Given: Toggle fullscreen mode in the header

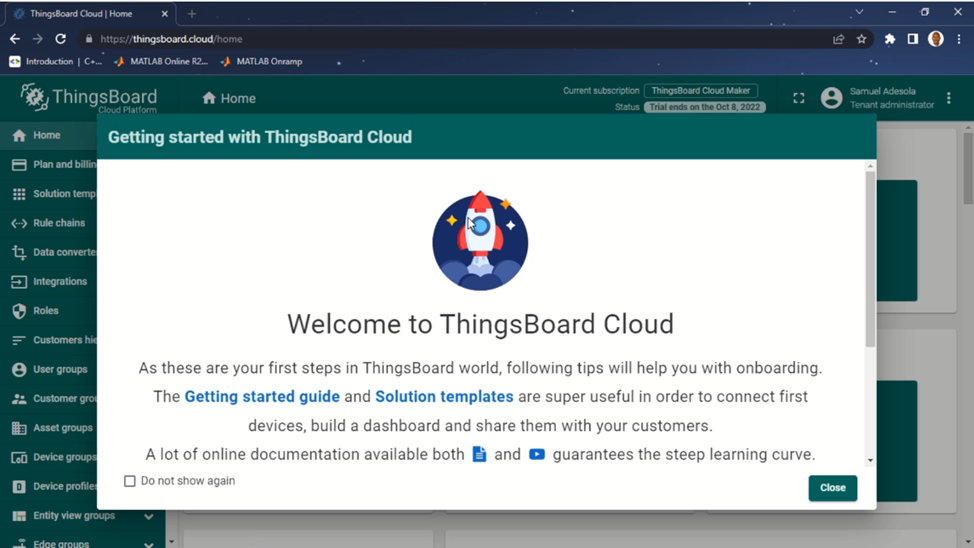Looking at the screenshot, I should click(x=799, y=98).
